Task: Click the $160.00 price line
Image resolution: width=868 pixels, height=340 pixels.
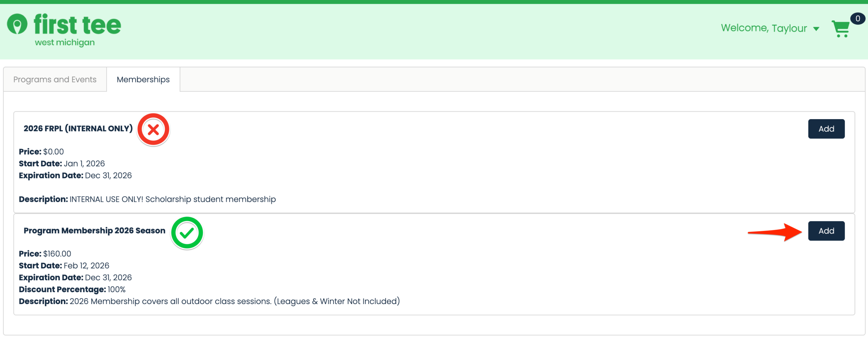Action: click(x=45, y=254)
